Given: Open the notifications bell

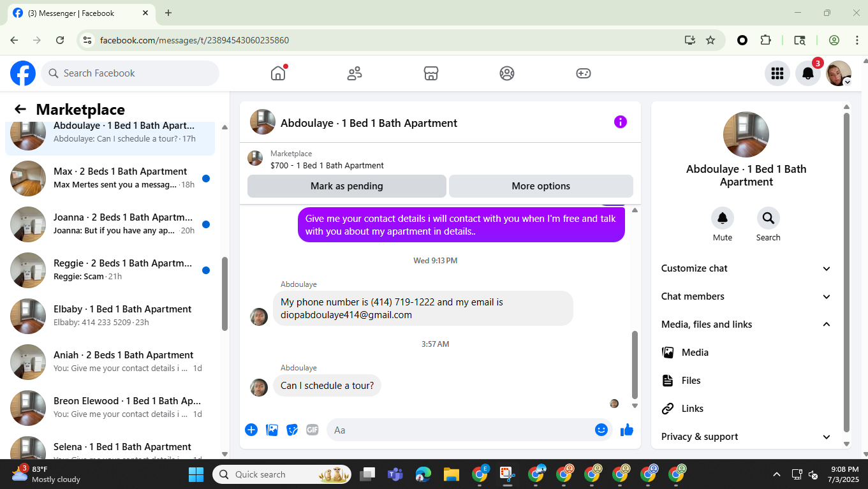Looking at the screenshot, I should [808, 73].
